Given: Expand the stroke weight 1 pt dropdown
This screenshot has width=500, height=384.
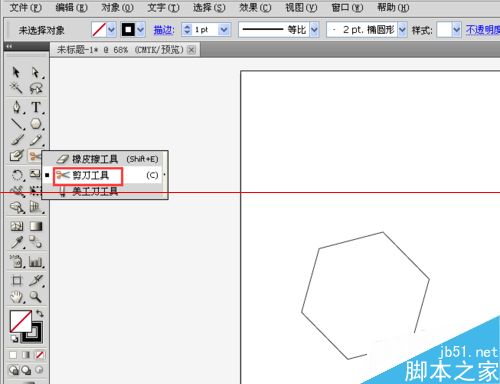Looking at the screenshot, I should pos(224,30).
